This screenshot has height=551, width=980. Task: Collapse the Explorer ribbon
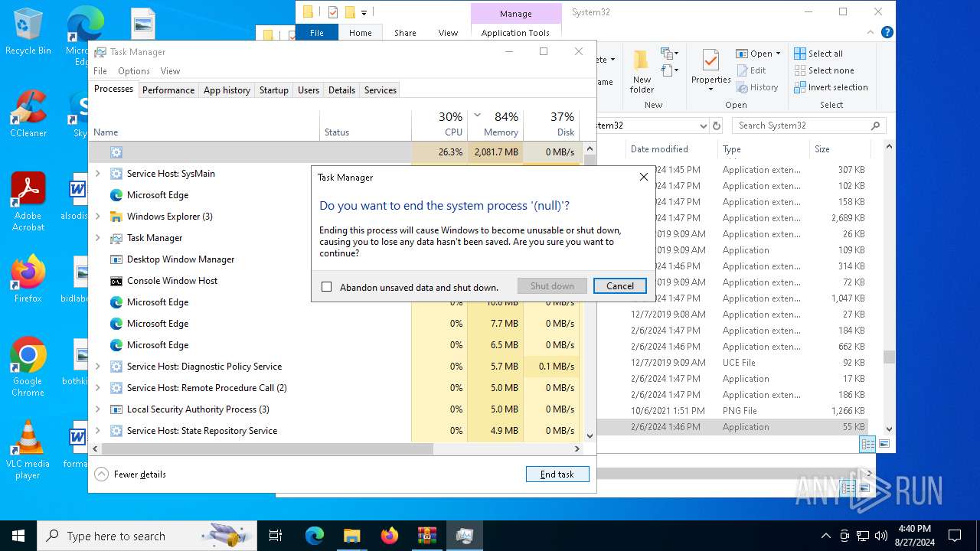pyautogui.click(x=872, y=32)
